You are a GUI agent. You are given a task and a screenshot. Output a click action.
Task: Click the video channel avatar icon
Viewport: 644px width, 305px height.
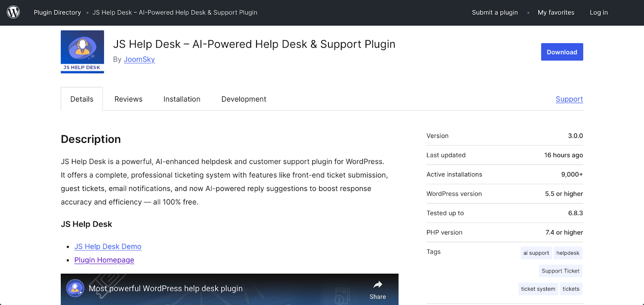pyautogui.click(x=75, y=288)
